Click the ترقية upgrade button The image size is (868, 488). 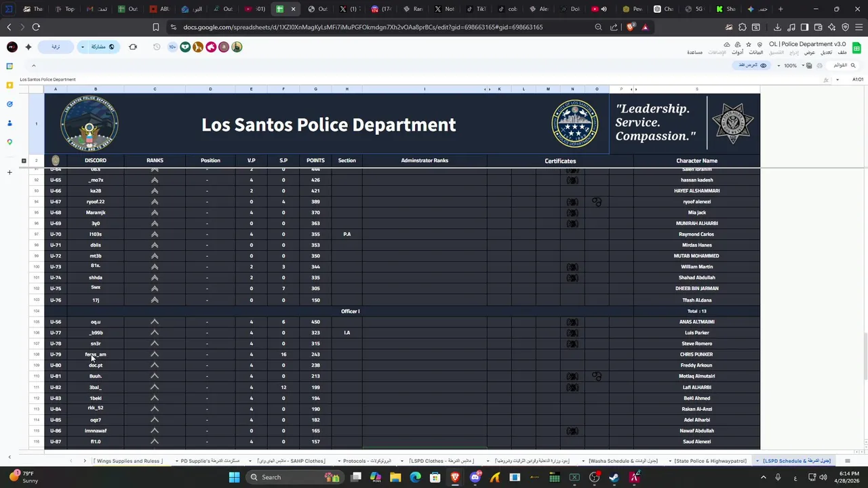point(56,47)
